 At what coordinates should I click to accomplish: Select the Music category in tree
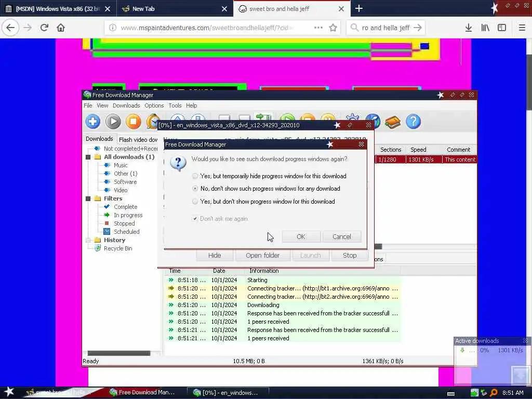pos(121,165)
